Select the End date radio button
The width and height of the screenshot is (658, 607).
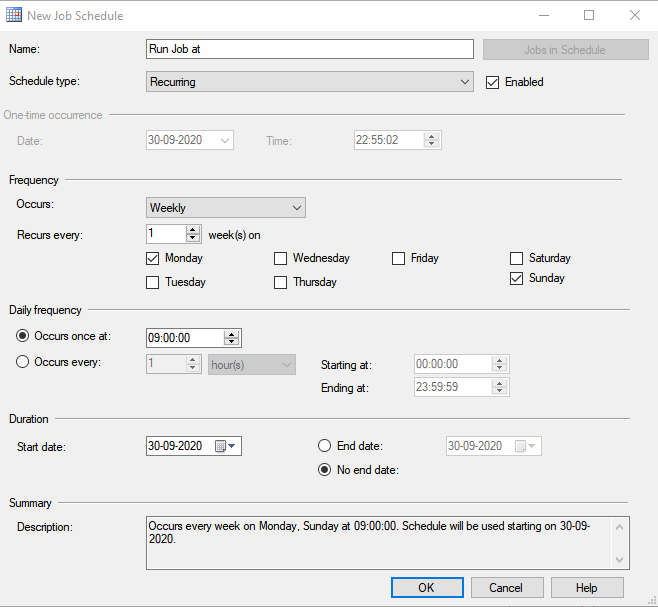point(324,446)
